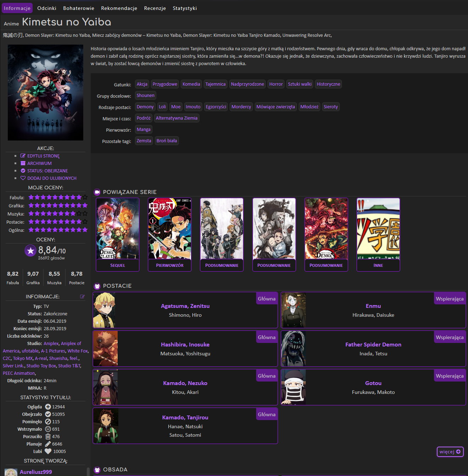Screen dimensions: 468x476
Task: Click the mascot icon beside POSTACIE heading
Action: (x=97, y=286)
